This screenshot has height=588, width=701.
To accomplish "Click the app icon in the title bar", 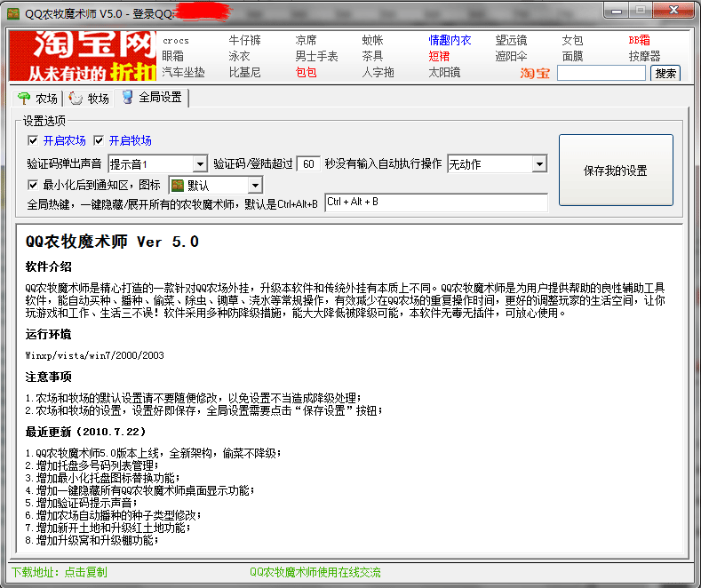I will point(14,13).
